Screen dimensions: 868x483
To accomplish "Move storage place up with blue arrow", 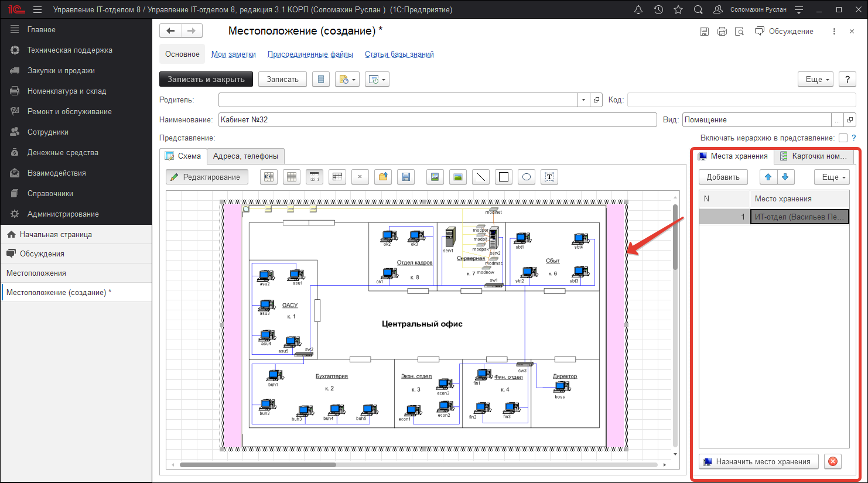I will pyautogui.click(x=768, y=177).
